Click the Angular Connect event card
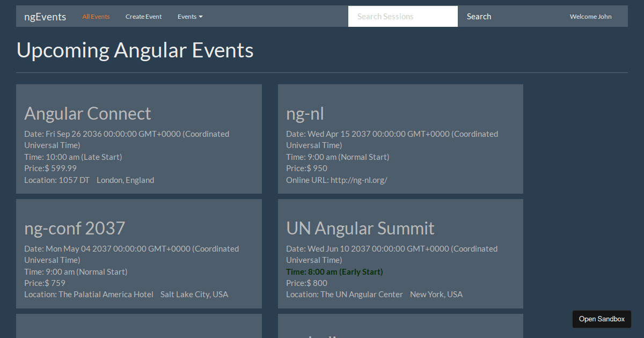Image resolution: width=644 pixels, height=338 pixels. 138,138
